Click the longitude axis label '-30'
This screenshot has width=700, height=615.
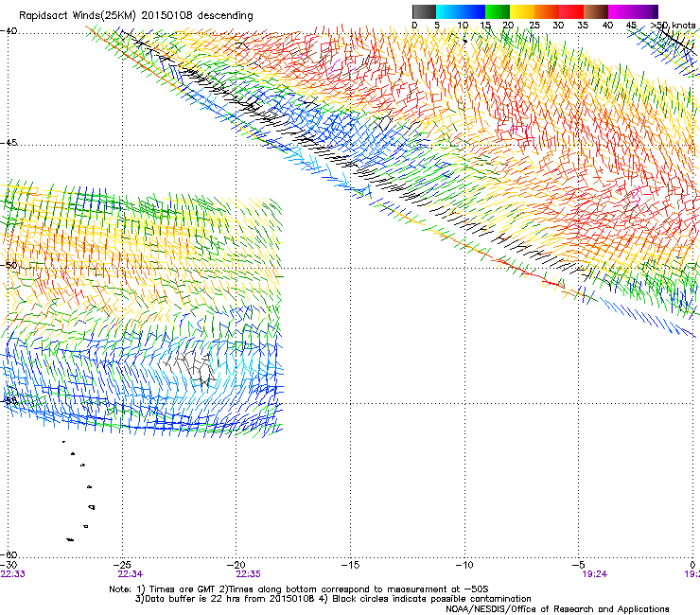tap(9, 565)
